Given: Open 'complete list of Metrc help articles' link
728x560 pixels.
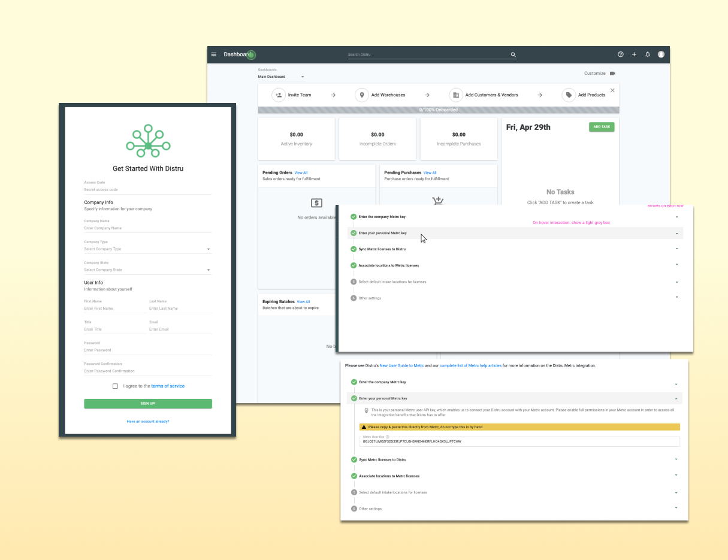Looking at the screenshot, I should point(471,365).
